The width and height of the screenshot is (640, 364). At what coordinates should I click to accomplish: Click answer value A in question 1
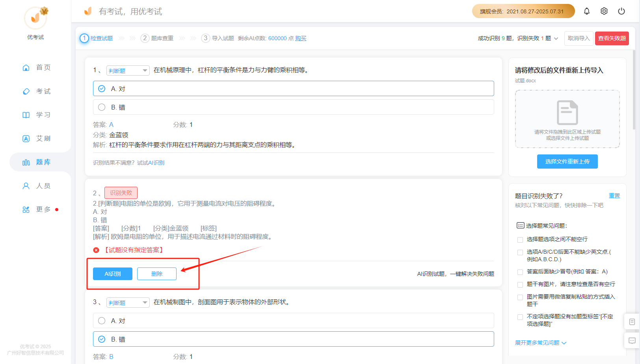coord(111,124)
